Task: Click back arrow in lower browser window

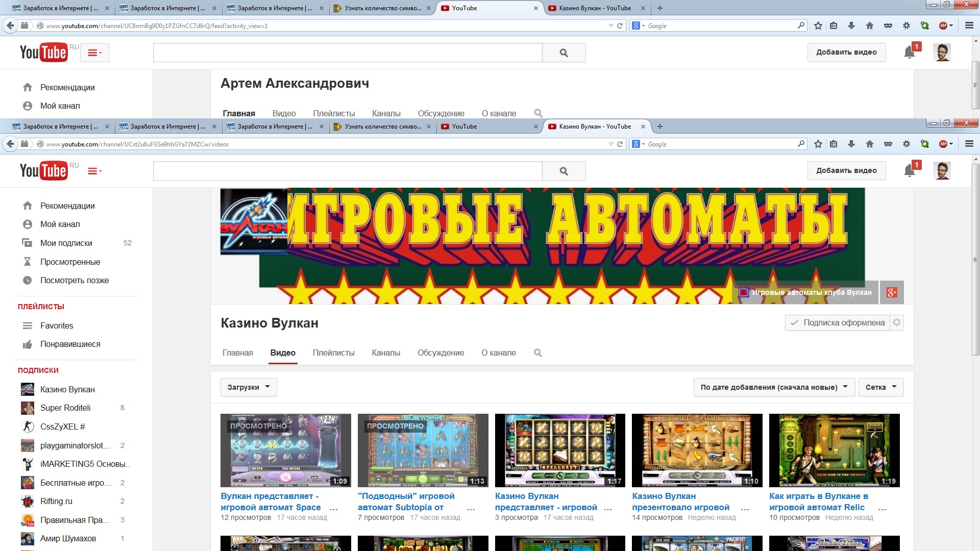Action: coord(10,144)
